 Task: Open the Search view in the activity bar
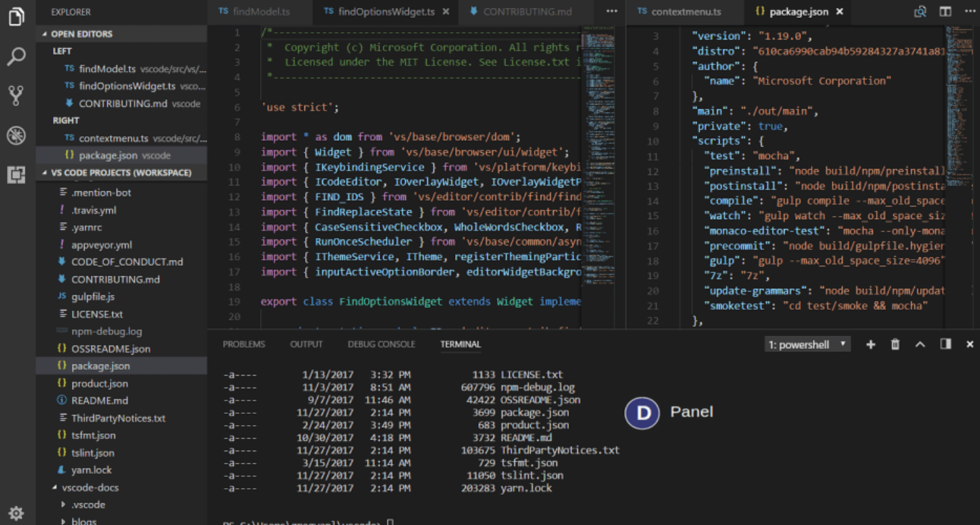click(x=16, y=57)
